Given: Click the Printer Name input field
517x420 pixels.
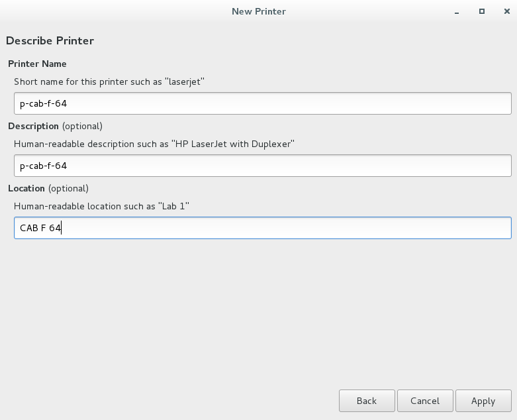Looking at the screenshot, I should pos(262,103).
